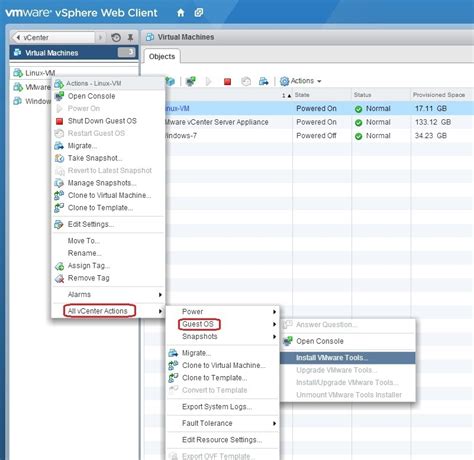Expand the Fault Tolerance submenu
The height and width of the screenshot is (460, 474).
coord(223,423)
